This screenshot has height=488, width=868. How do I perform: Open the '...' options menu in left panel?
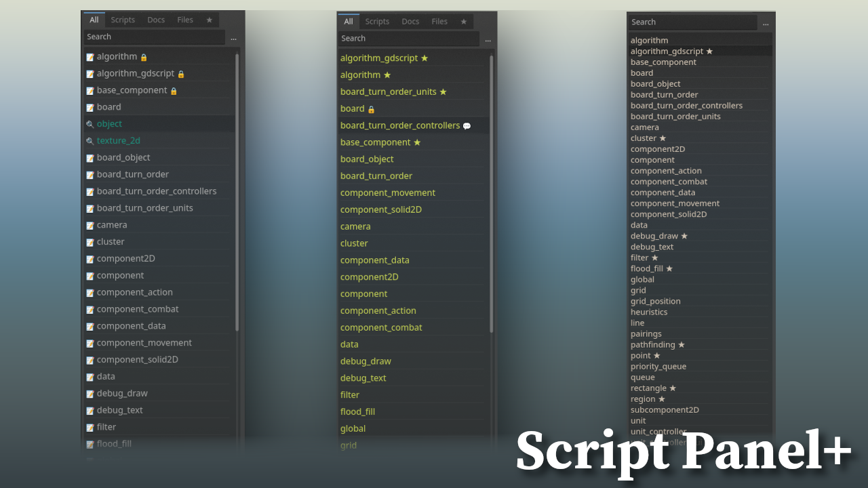(233, 38)
